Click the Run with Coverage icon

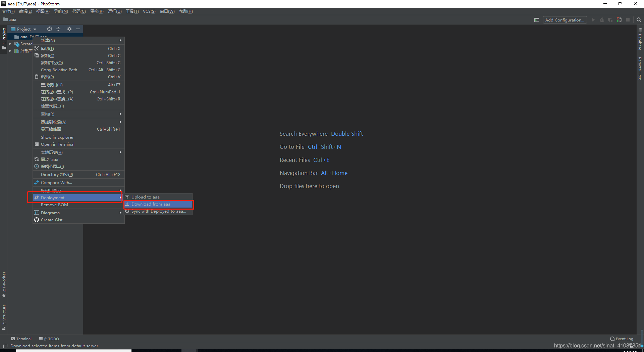[x=610, y=20]
